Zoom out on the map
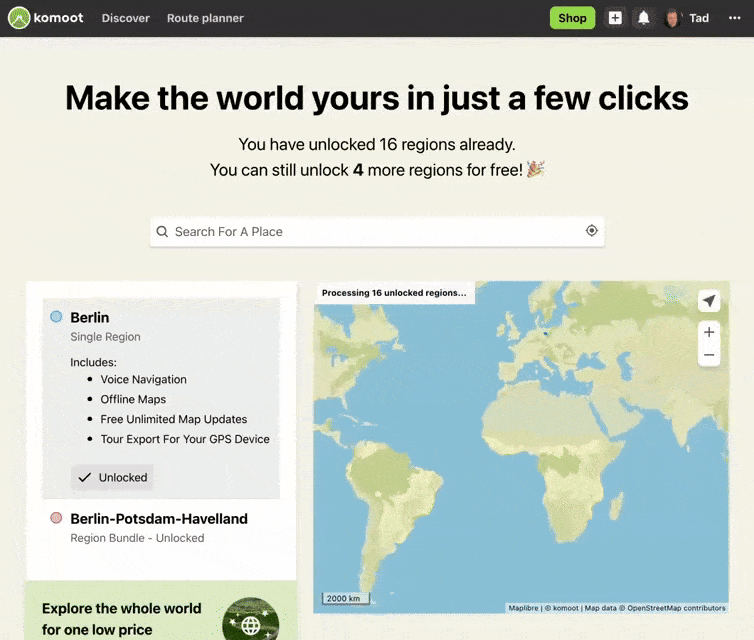 709,355
